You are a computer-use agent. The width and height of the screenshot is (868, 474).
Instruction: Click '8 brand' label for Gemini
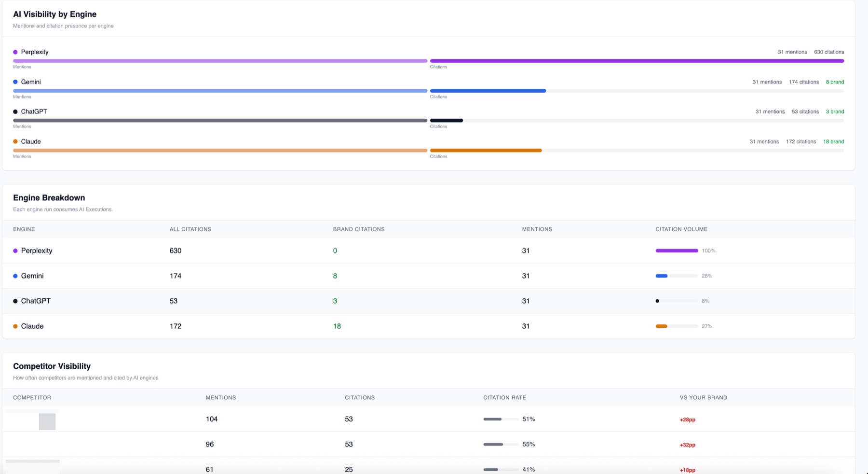(x=835, y=82)
